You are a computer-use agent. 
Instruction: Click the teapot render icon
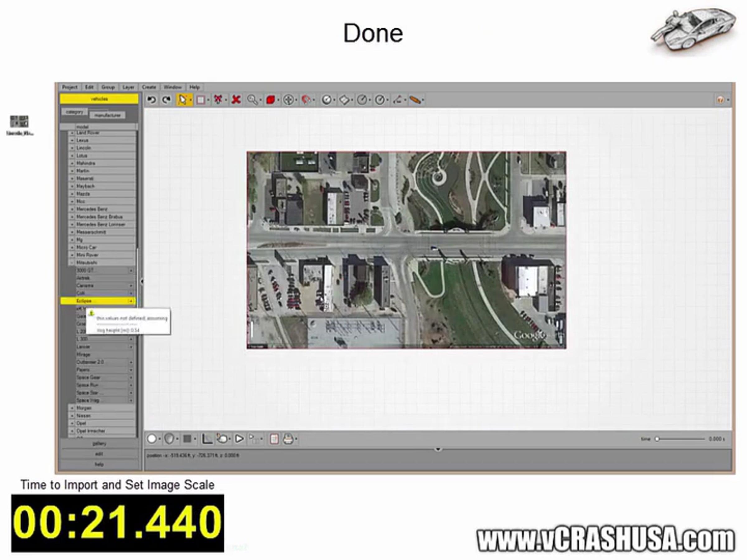pos(222,439)
